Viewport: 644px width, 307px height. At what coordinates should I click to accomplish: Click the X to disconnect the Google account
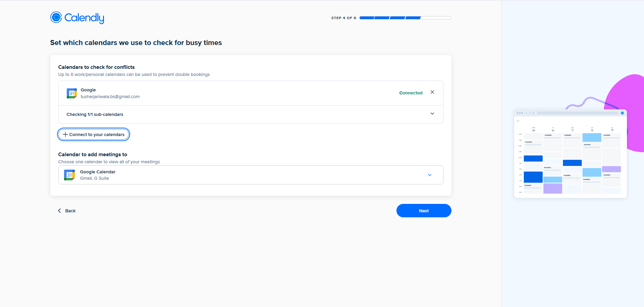(432, 92)
